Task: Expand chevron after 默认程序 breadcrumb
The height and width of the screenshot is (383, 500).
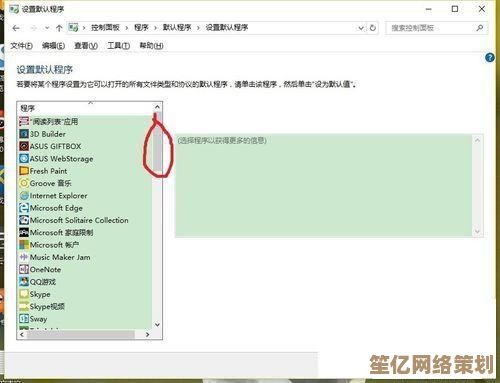Action: (x=198, y=28)
